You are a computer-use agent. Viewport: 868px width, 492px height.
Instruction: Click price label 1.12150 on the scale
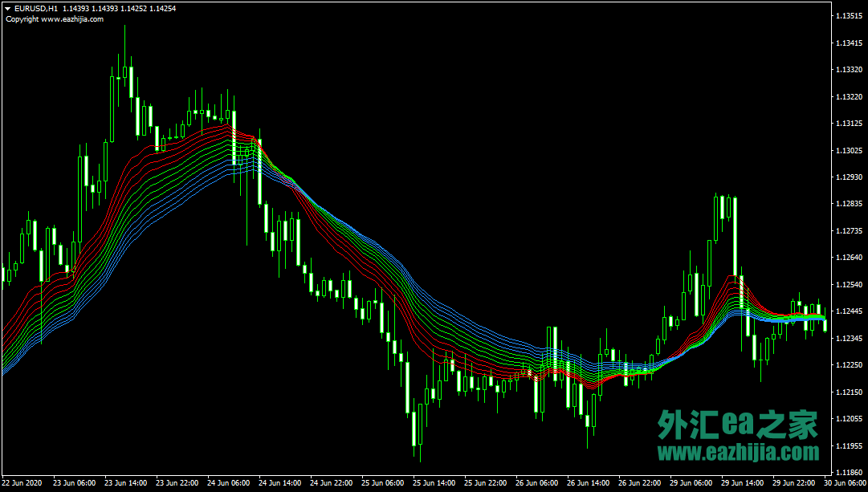point(850,392)
